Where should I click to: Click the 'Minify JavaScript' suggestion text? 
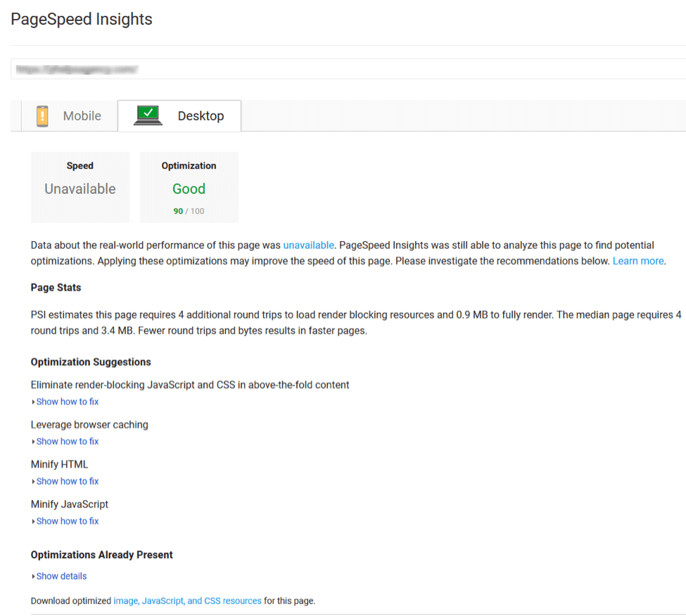point(69,504)
